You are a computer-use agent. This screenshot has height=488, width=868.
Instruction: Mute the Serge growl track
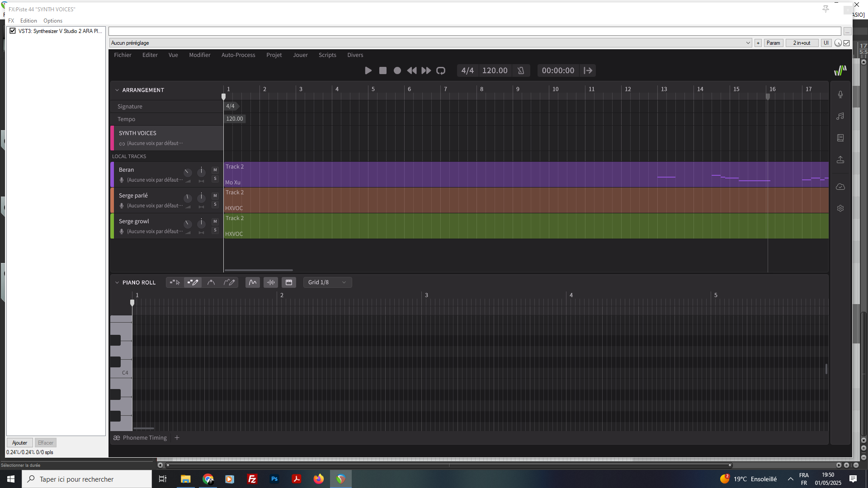[215, 221]
